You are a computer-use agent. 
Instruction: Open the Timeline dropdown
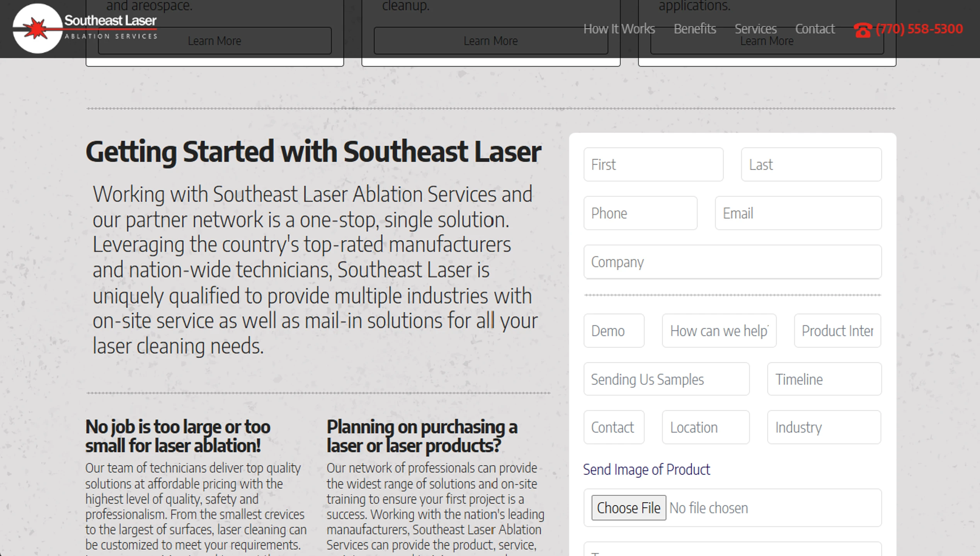[x=824, y=379]
